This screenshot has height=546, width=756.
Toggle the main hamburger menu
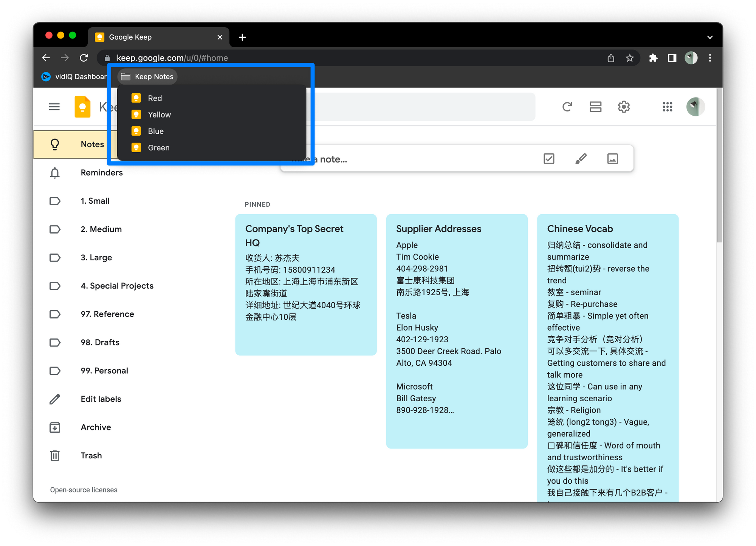pos(54,107)
